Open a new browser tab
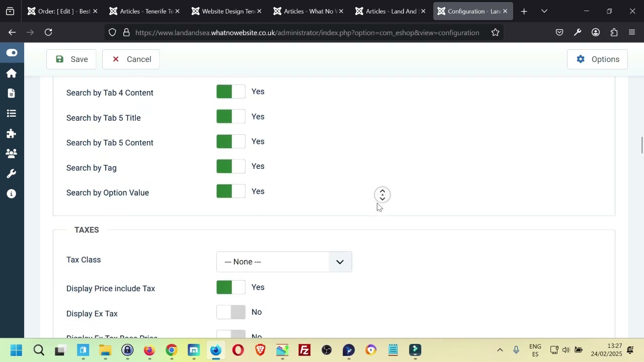This screenshot has height=362, width=644. click(x=524, y=11)
